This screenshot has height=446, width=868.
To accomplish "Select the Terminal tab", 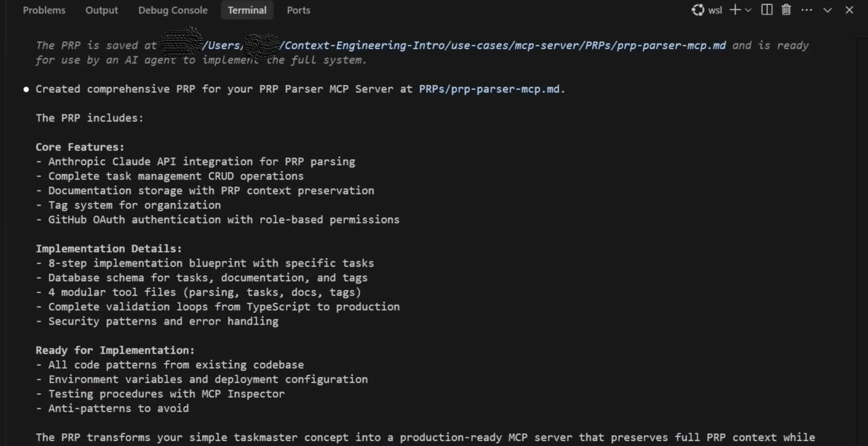I will tap(247, 10).
